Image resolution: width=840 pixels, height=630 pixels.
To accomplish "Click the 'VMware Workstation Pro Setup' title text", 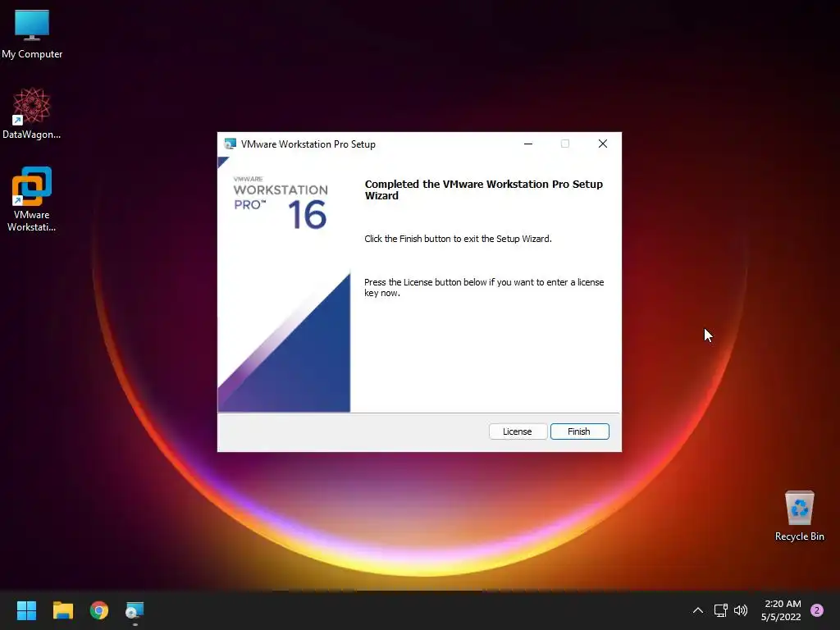I will click(x=308, y=144).
